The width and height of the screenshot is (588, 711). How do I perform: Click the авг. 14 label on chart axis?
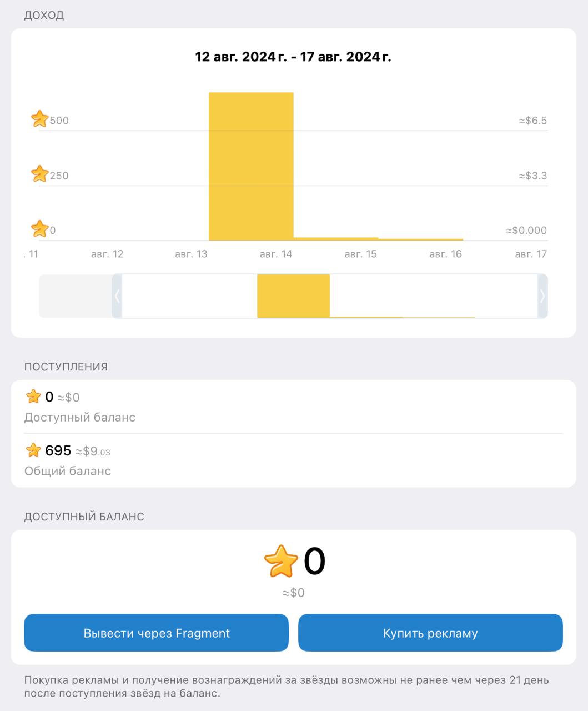(276, 254)
